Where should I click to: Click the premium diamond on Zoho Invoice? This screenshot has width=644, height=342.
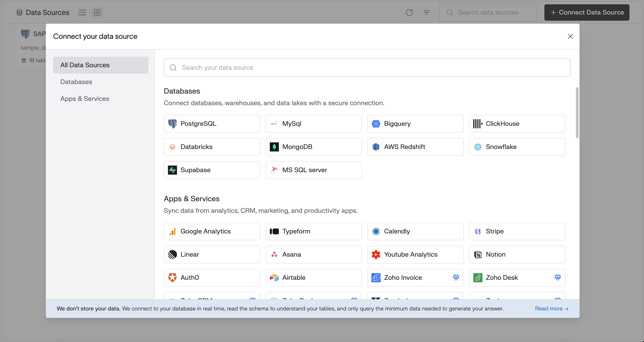456,278
